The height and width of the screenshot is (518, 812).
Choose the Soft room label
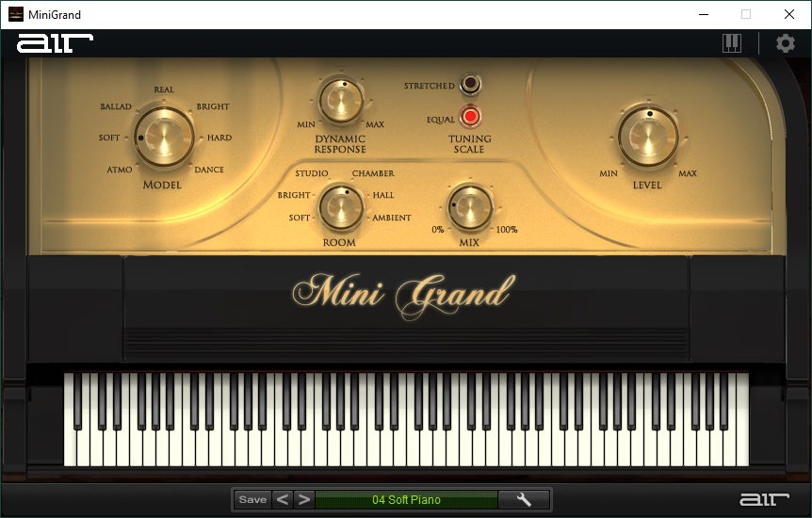coord(300,218)
